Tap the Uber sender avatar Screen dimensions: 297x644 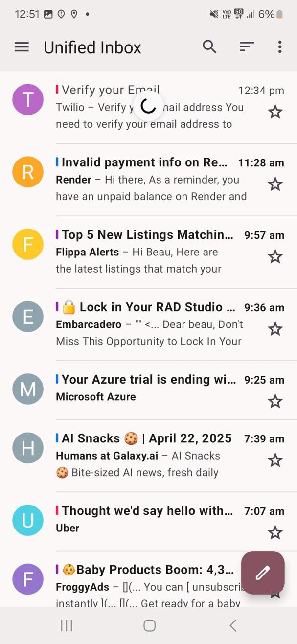point(28,520)
